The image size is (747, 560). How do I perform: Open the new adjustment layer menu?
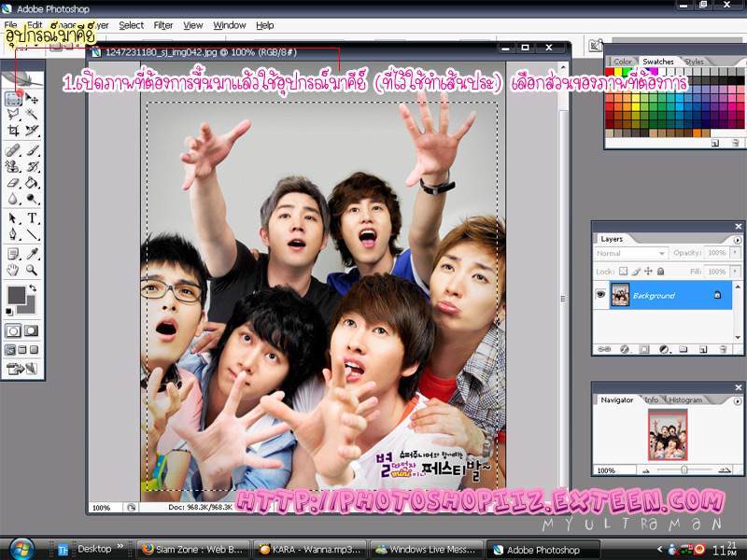click(665, 349)
